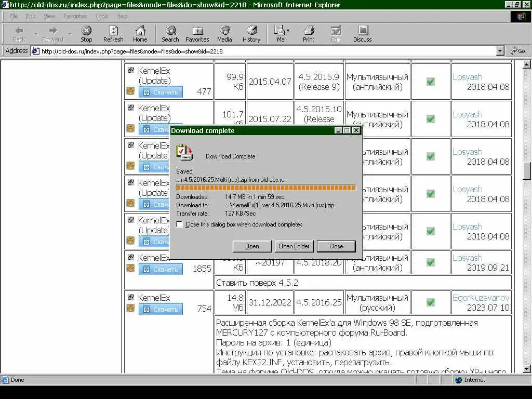
Task: Click the Edit toolbar icon
Action: point(336,34)
